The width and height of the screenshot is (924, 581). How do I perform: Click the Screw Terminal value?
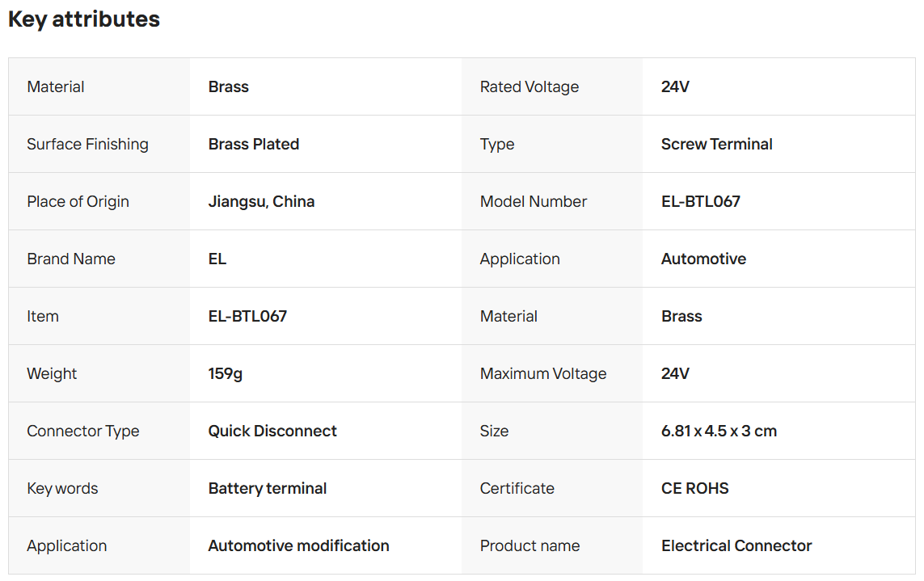(x=716, y=144)
